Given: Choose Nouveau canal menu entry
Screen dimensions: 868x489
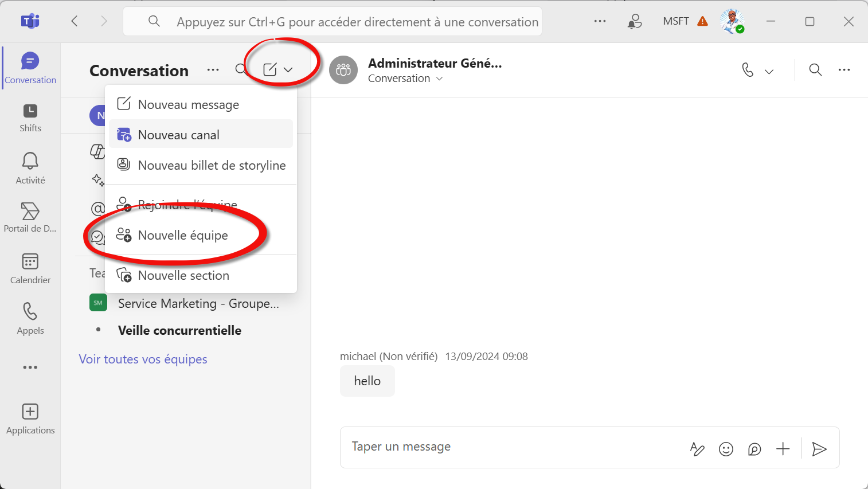Looking at the screenshot, I should pos(178,135).
